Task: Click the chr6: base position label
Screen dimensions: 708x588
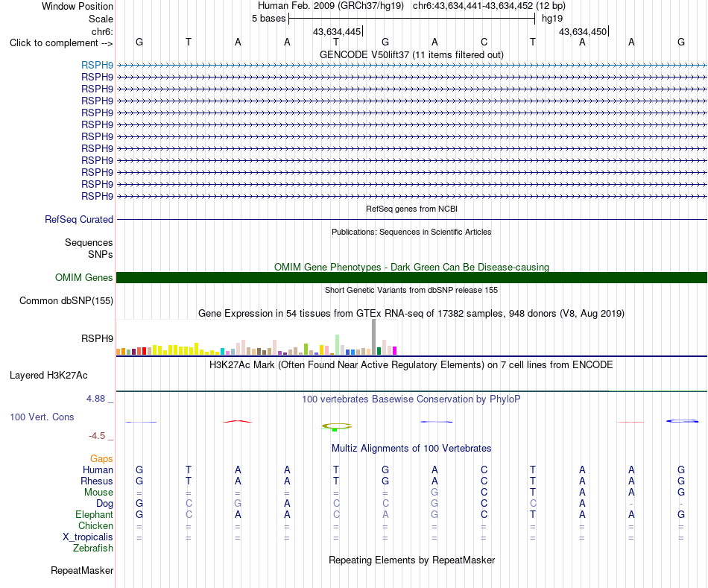Action: tap(103, 31)
